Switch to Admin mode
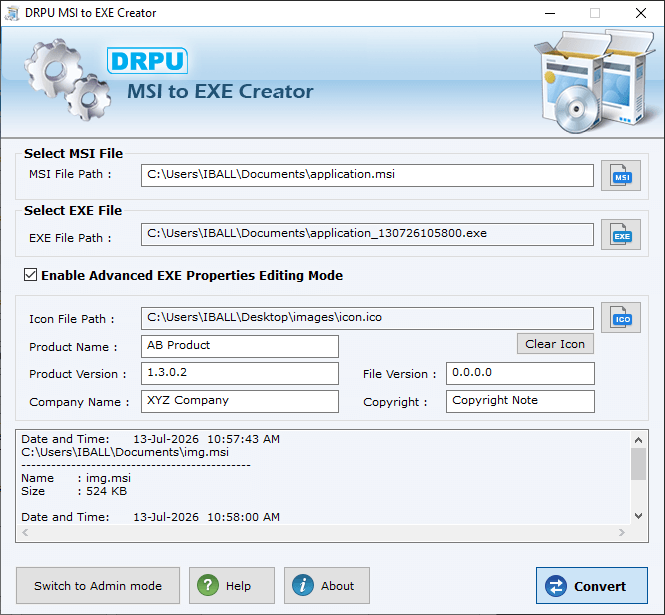 (x=98, y=586)
